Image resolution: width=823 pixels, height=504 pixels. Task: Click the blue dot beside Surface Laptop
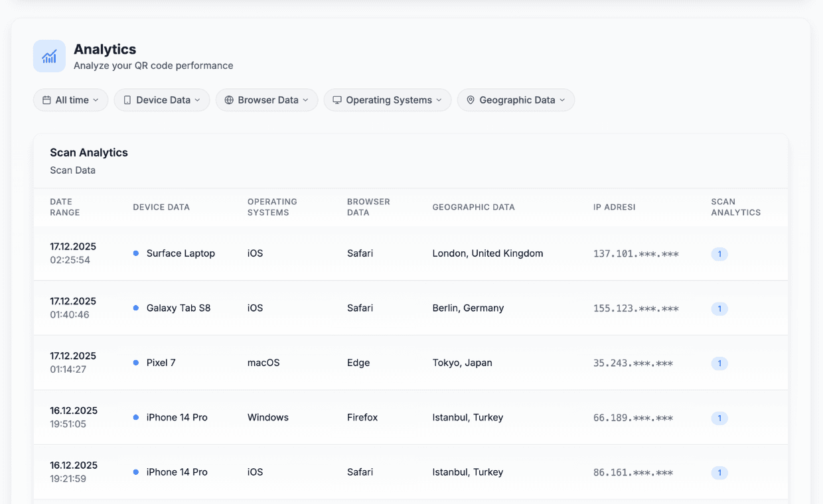[x=136, y=253]
